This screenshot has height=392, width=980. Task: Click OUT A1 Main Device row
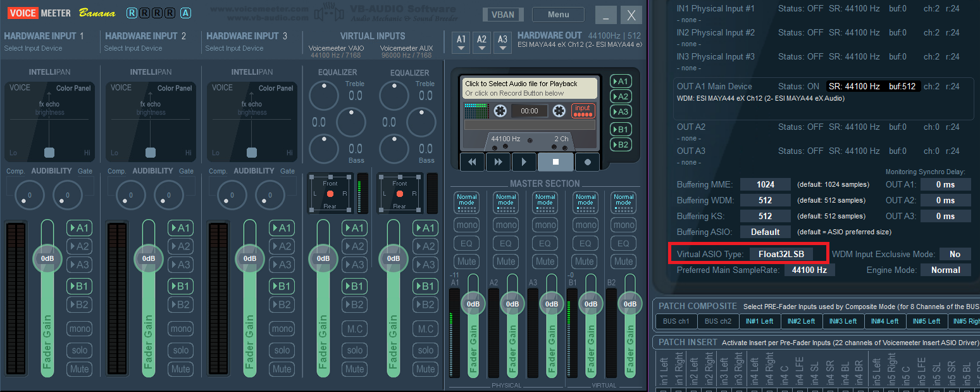click(824, 98)
